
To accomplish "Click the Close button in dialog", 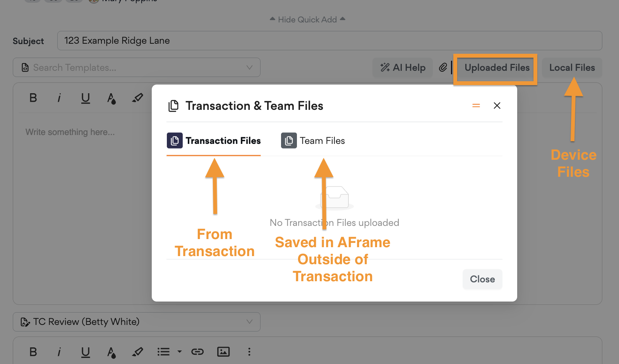I will pyautogui.click(x=482, y=279).
